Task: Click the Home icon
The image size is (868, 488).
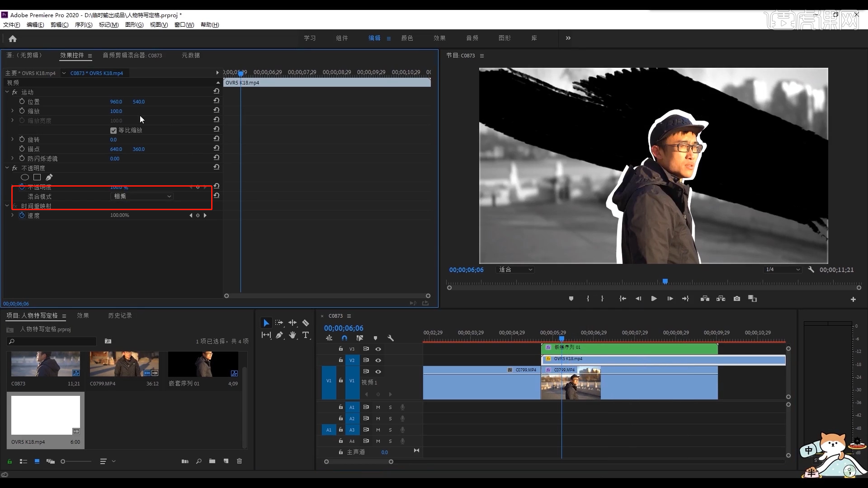Action: coord(13,38)
